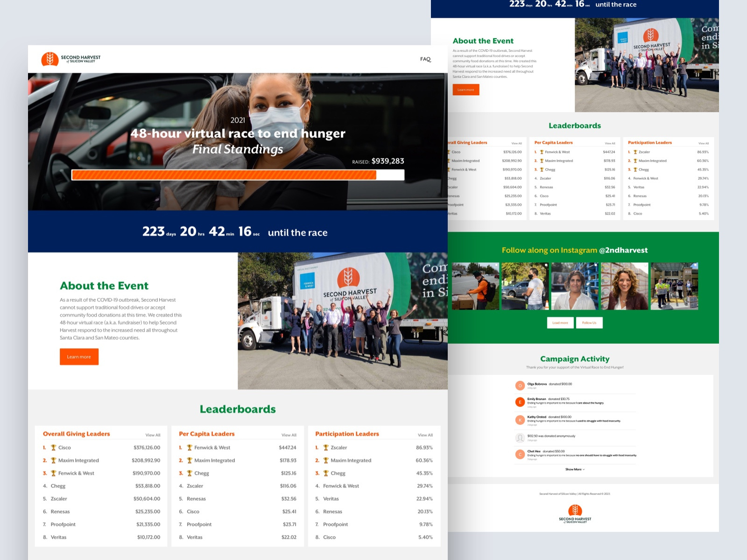Screen dimensions: 747x560
Task: Click Zscaler's trophy in back page Participation Leaders
Action: pyautogui.click(x=635, y=152)
